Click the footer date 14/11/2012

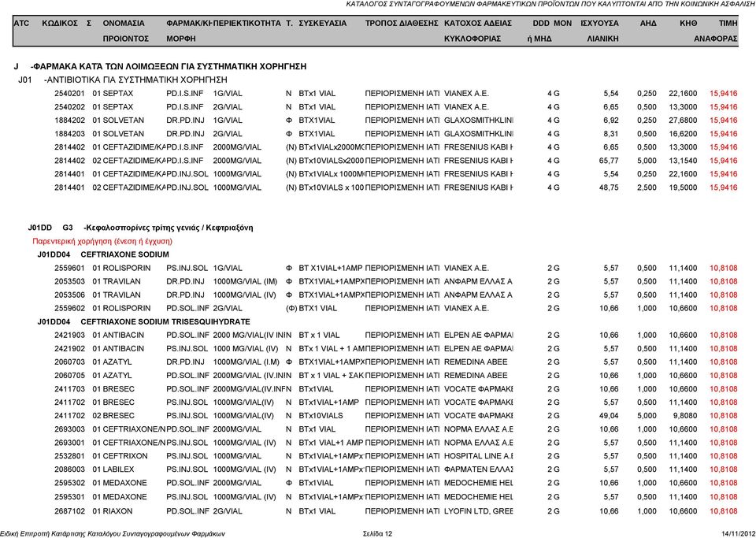(x=738, y=533)
